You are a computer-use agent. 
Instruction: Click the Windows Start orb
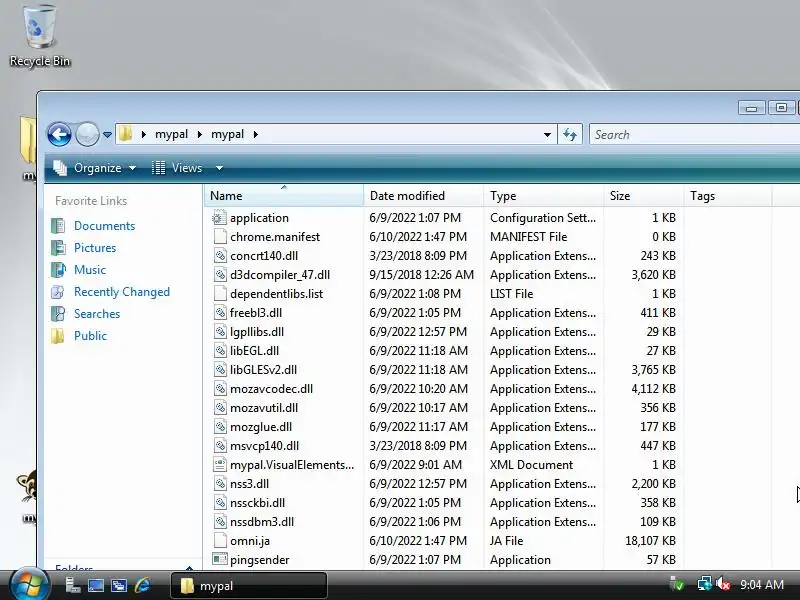(29, 584)
